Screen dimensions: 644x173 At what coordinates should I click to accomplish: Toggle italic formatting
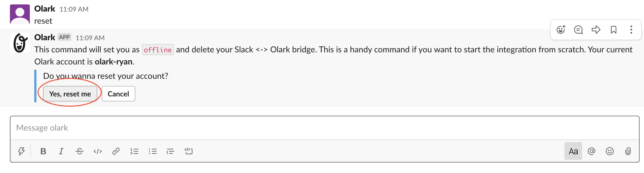coord(61,151)
